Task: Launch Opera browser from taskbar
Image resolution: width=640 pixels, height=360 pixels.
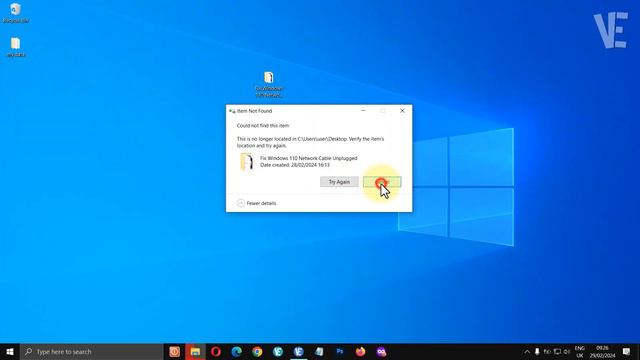Action: pos(216,352)
